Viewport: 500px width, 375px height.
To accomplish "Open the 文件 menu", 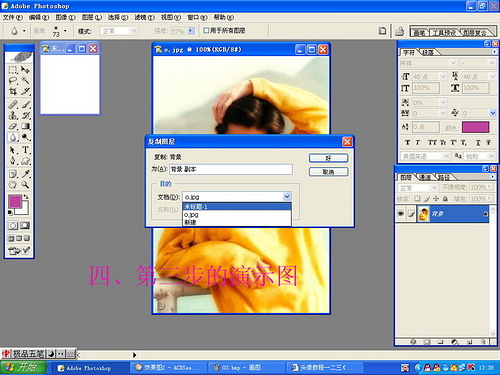I will point(13,17).
